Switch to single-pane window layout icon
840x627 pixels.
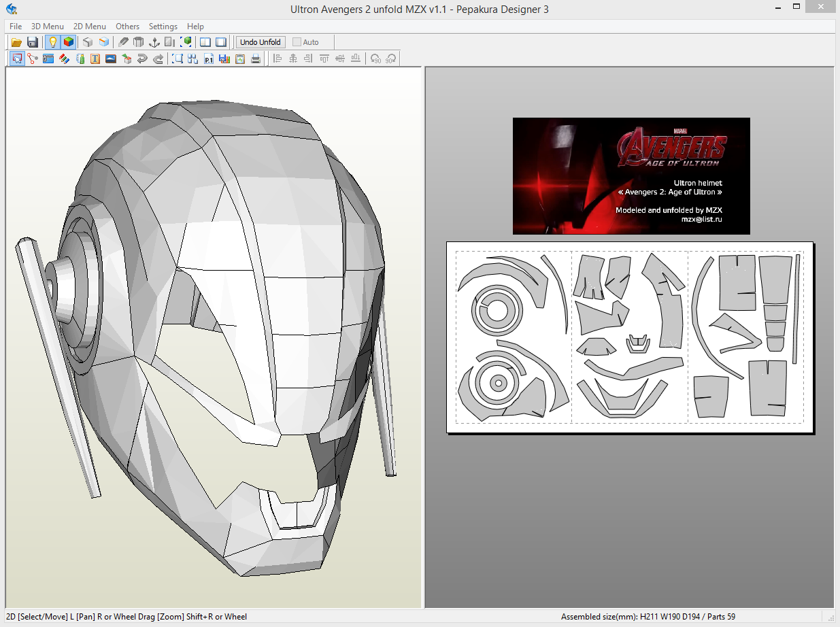point(221,42)
